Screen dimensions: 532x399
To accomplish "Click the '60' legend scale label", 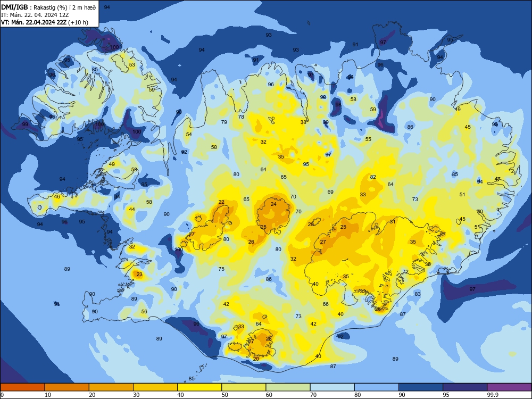I will 269,395.
